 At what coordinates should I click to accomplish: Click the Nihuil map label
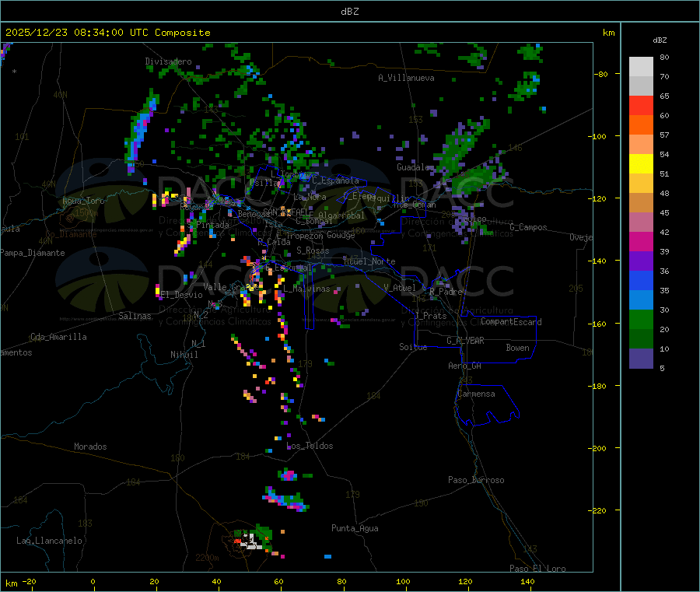(x=184, y=355)
